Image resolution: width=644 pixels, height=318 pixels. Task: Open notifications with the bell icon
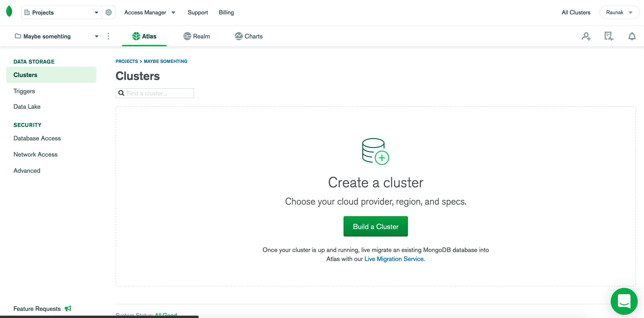(x=632, y=36)
